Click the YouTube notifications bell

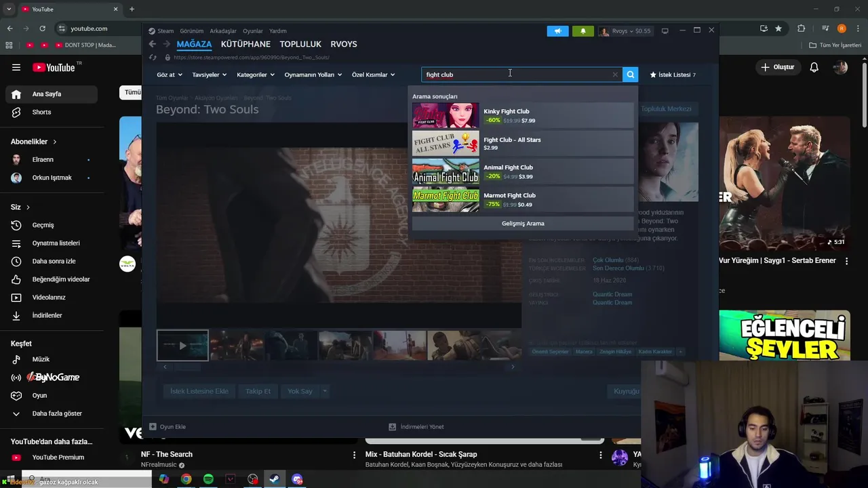[814, 67]
